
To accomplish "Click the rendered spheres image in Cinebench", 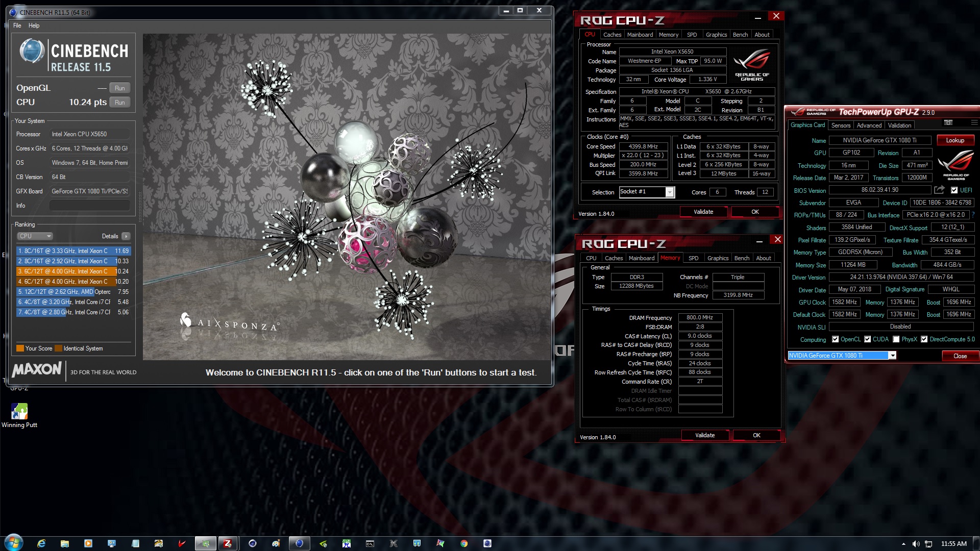I will (347, 197).
